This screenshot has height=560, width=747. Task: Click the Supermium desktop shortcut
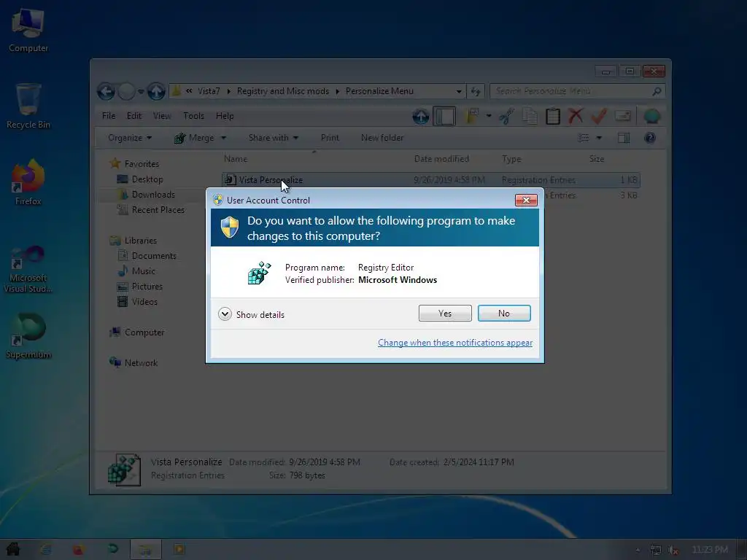28,336
